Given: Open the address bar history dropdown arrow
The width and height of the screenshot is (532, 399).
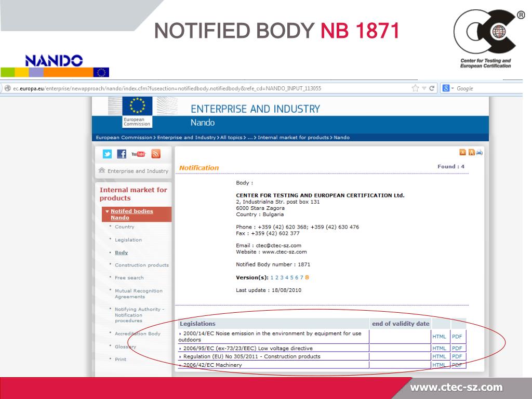Looking at the screenshot, I should (x=424, y=88).
